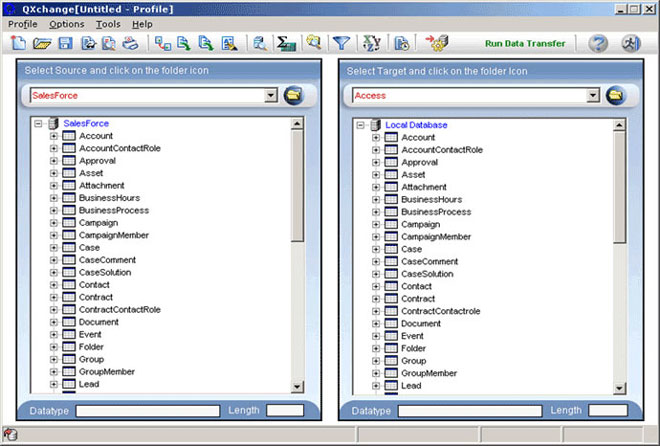Select CaseComment in SalesForce tree

click(107, 260)
